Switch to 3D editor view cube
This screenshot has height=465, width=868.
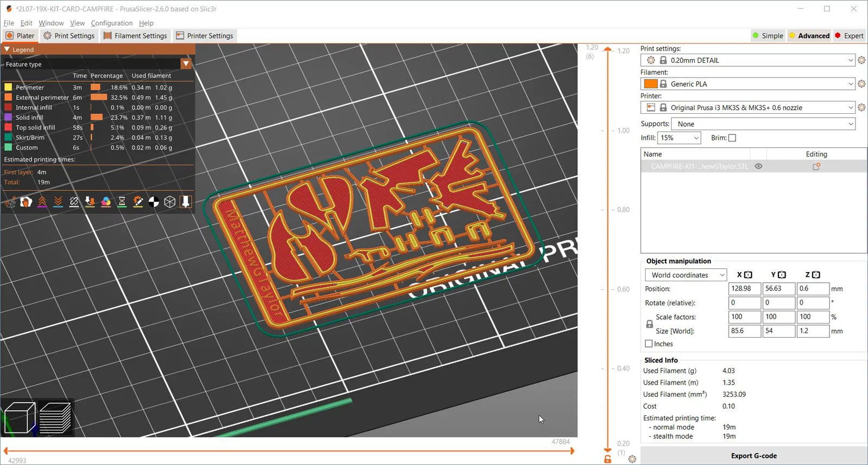coord(20,418)
